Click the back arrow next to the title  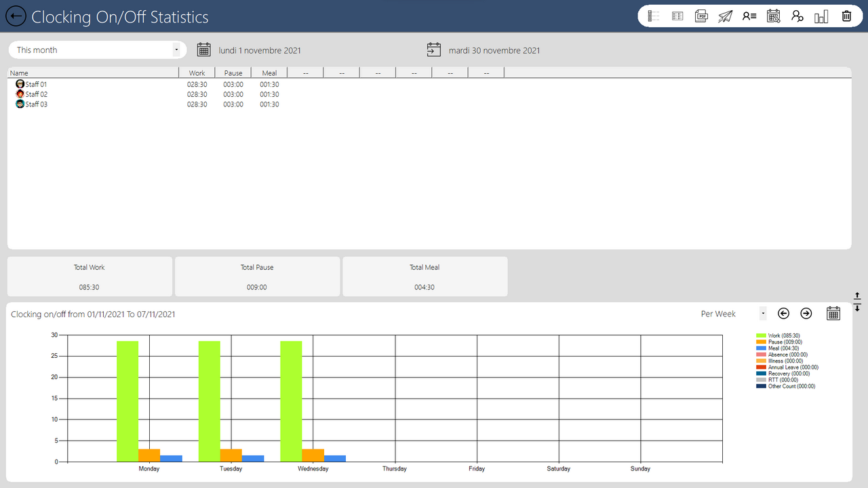pos(15,16)
